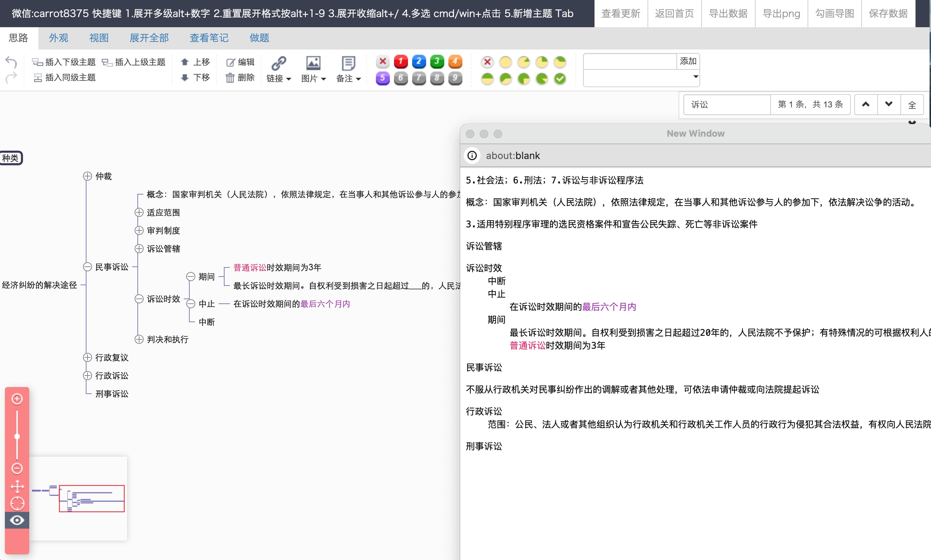Expand the 行政复议 node

88,357
